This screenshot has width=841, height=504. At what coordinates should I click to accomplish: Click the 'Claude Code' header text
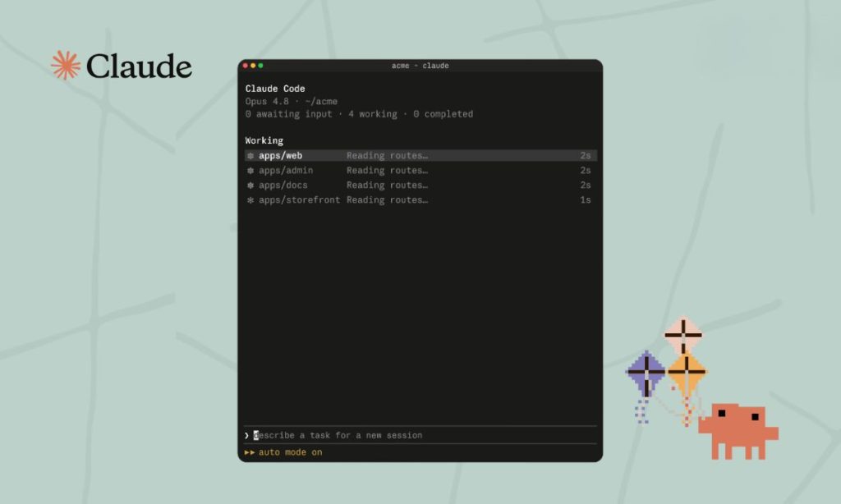tap(275, 89)
